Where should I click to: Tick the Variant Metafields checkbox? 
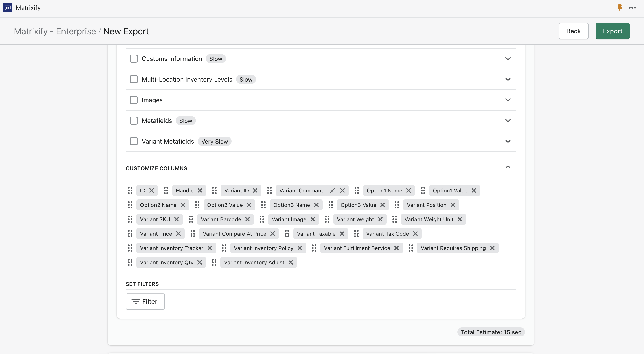tap(134, 141)
